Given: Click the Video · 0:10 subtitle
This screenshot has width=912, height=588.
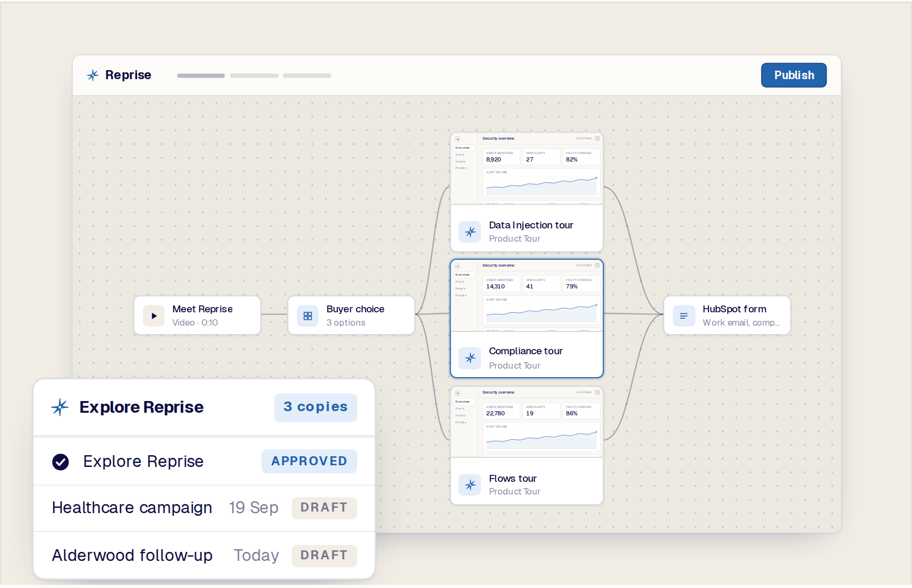Looking at the screenshot, I should point(195,322).
